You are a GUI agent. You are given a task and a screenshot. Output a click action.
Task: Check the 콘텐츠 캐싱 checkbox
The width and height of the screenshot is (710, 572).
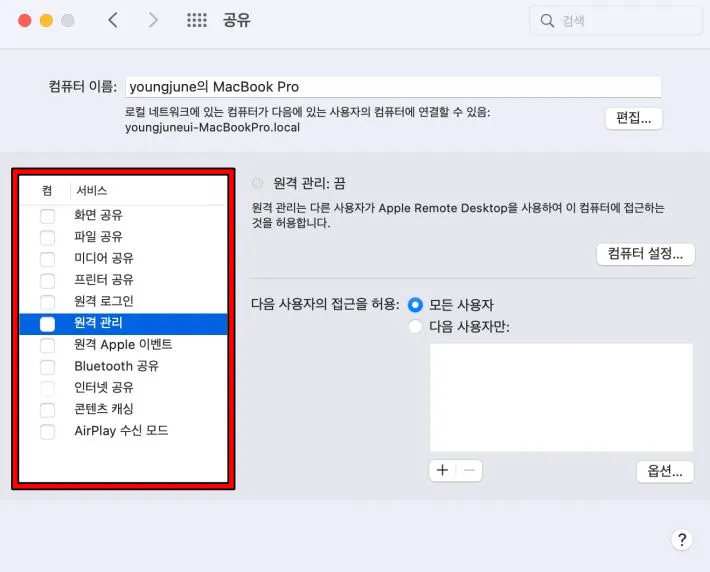[x=48, y=410]
